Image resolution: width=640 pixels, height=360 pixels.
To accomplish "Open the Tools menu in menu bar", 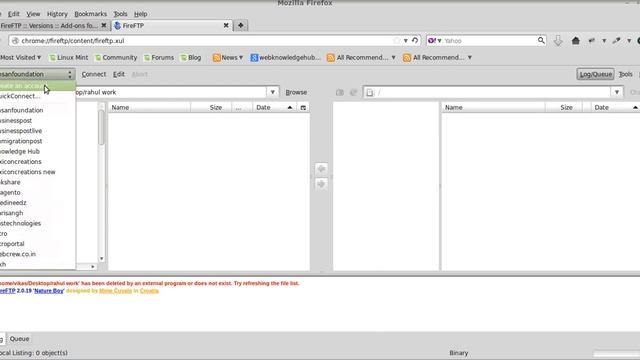I will [120, 14].
